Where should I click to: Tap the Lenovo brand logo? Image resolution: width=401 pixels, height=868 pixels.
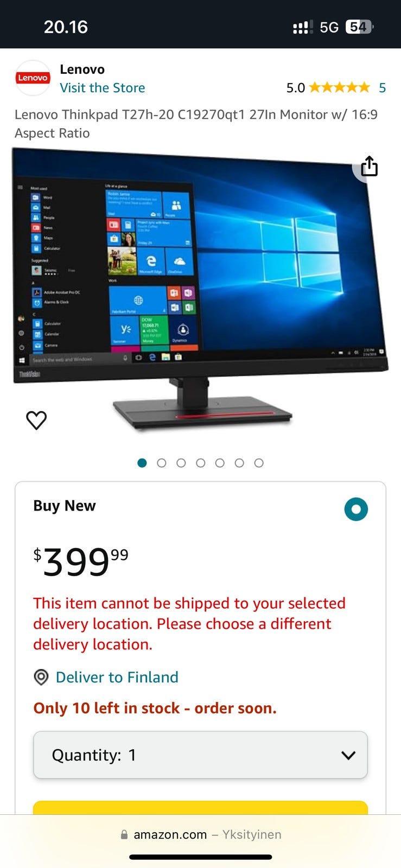click(x=33, y=78)
